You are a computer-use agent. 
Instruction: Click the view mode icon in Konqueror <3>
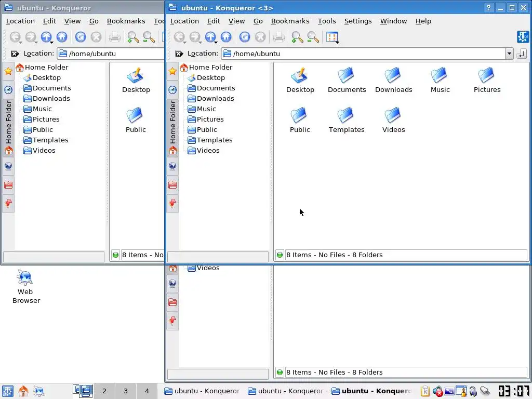331,37
